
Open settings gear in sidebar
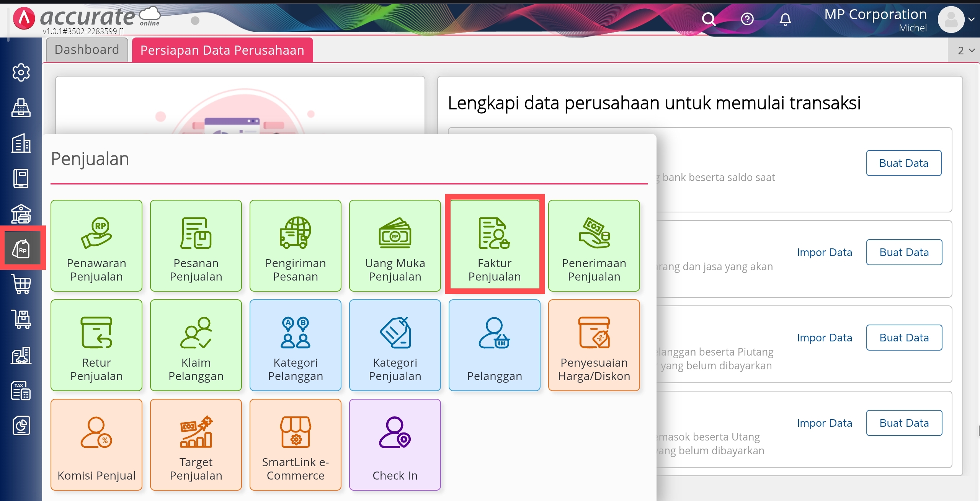tap(21, 72)
